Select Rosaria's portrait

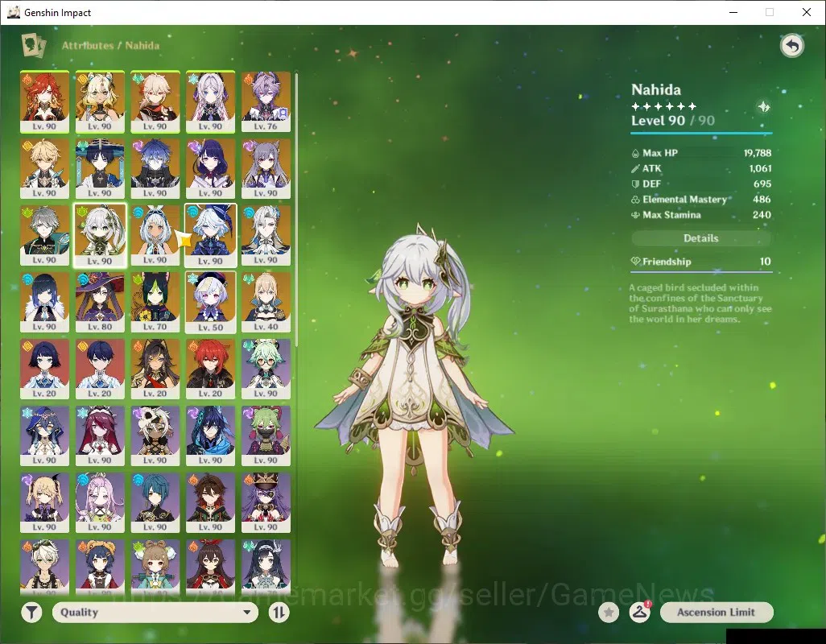pyautogui.click(x=100, y=436)
